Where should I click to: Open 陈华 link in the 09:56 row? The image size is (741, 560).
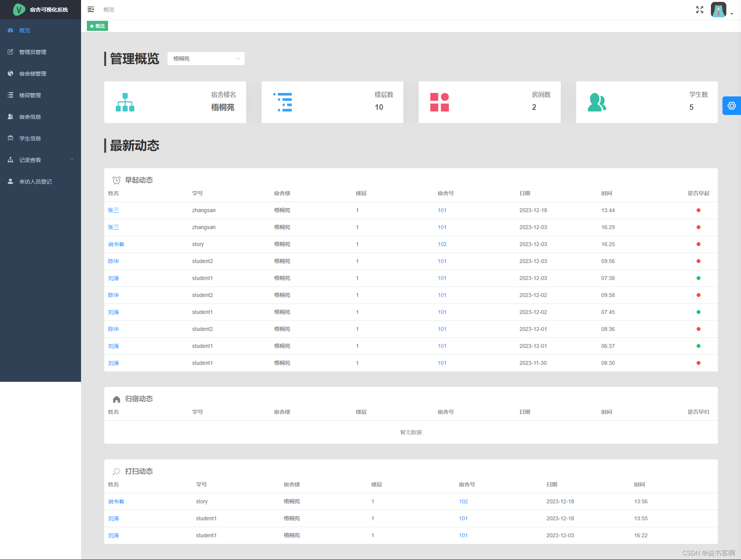[113, 261]
